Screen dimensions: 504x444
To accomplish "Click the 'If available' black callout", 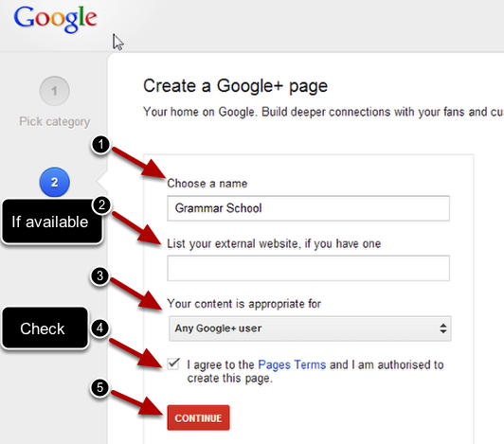I will tap(51, 222).
